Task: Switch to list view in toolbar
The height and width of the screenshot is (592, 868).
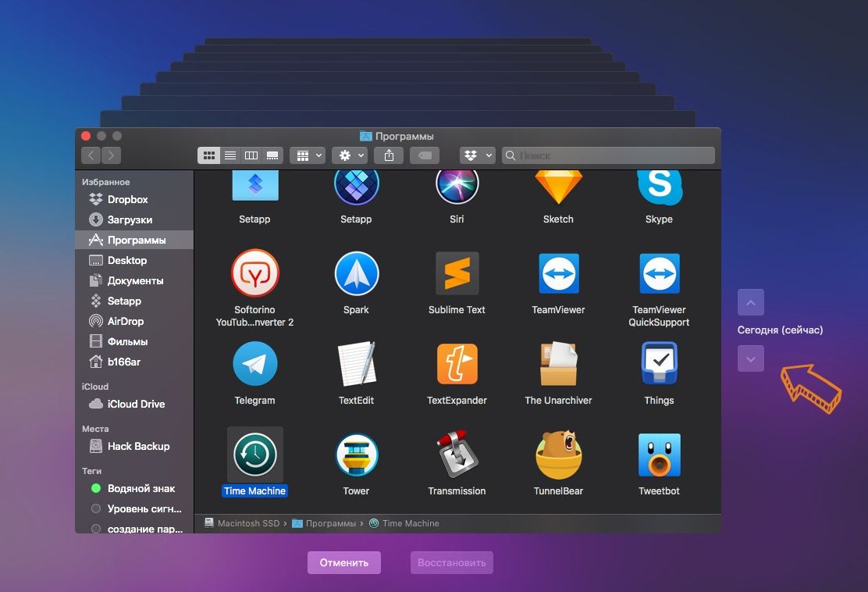Action: 230,155
